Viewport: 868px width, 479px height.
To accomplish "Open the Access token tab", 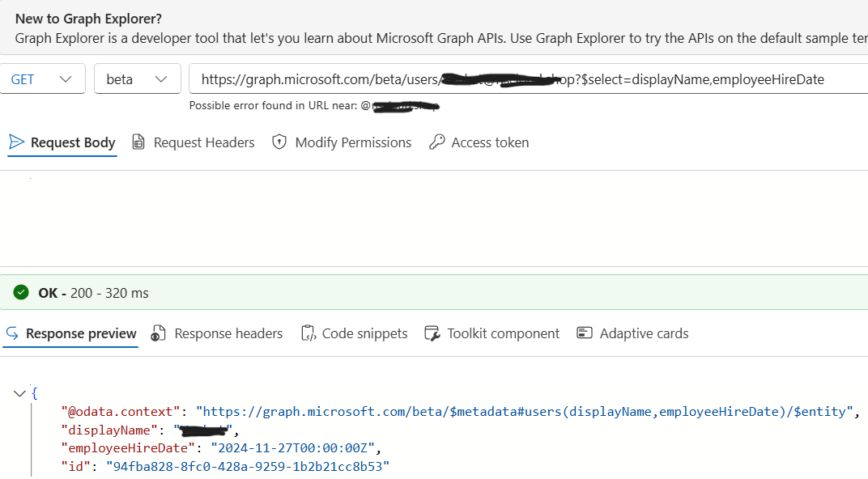I will click(479, 142).
